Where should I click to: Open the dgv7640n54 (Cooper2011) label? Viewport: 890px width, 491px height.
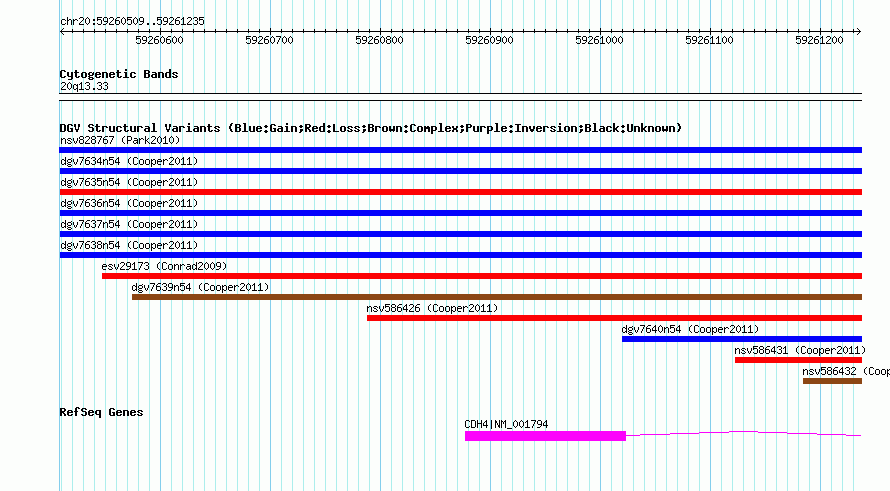click(690, 329)
